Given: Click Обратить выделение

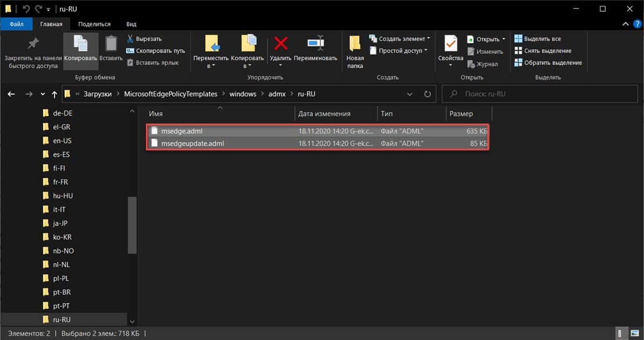Looking at the screenshot, I should (x=548, y=62).
